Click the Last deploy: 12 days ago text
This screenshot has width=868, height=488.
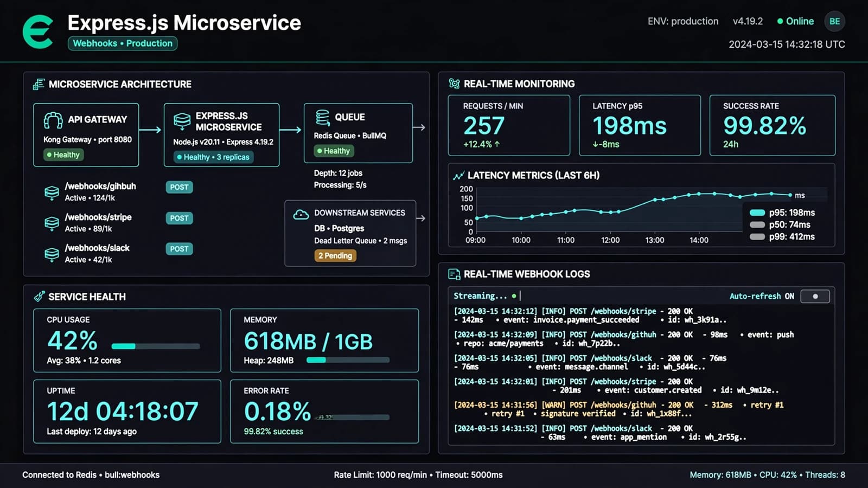point(92,432)
